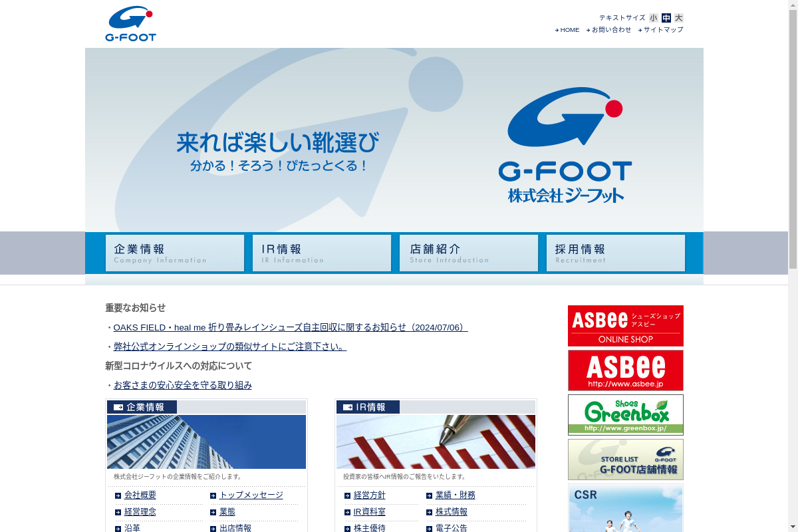
Task: Click the red ASBee asbee.jp banner
Action: click(626, 370)
